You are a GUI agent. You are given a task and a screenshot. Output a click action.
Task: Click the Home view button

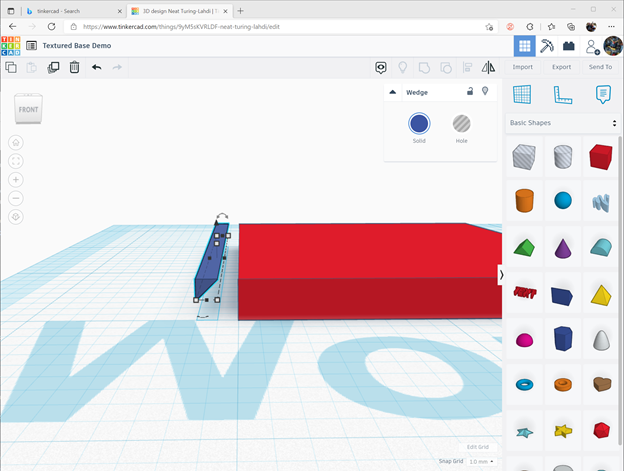tap(16, 142)
